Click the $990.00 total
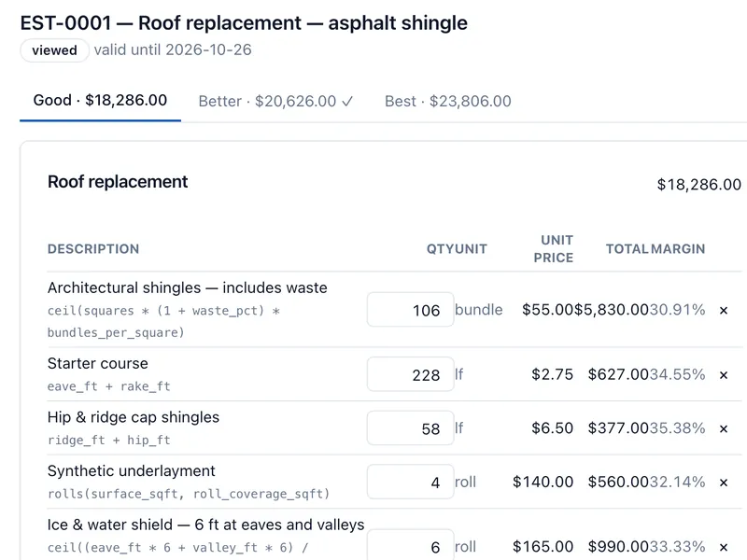This screenshot has height=560, width=747. point(618,547)
